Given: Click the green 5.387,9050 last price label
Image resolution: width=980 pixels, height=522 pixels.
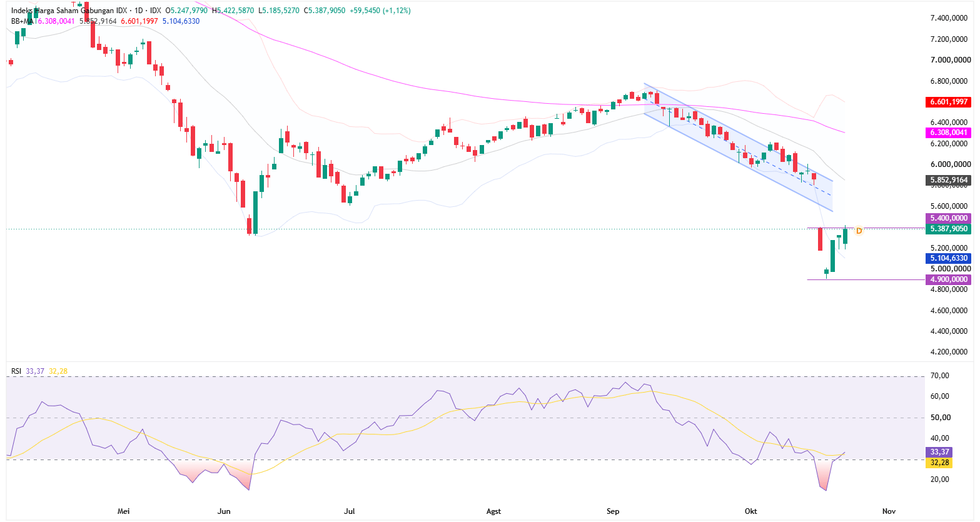Looking at the screenshot, I should pyautogui.click(x=949, y=229).
